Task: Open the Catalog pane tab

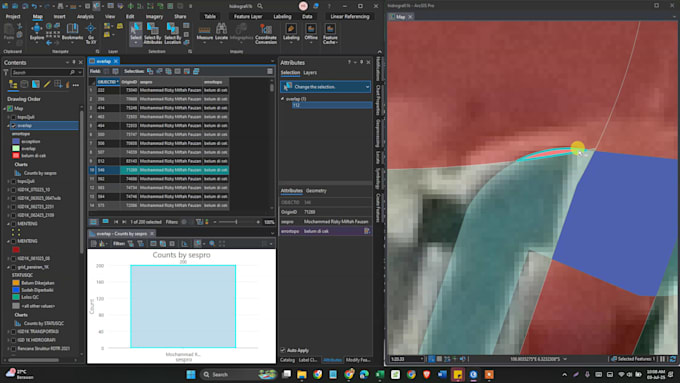Action: [x=287, y=360]
